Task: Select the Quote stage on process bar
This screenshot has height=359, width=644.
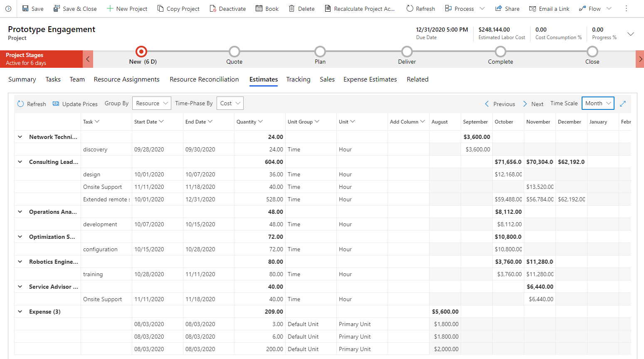Action: click(234, 52)
